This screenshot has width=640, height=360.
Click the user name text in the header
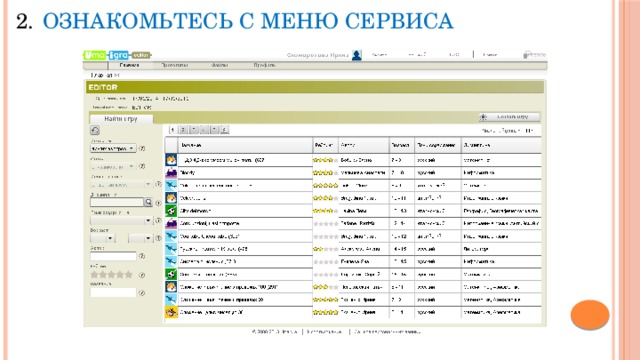pos(318,55)
